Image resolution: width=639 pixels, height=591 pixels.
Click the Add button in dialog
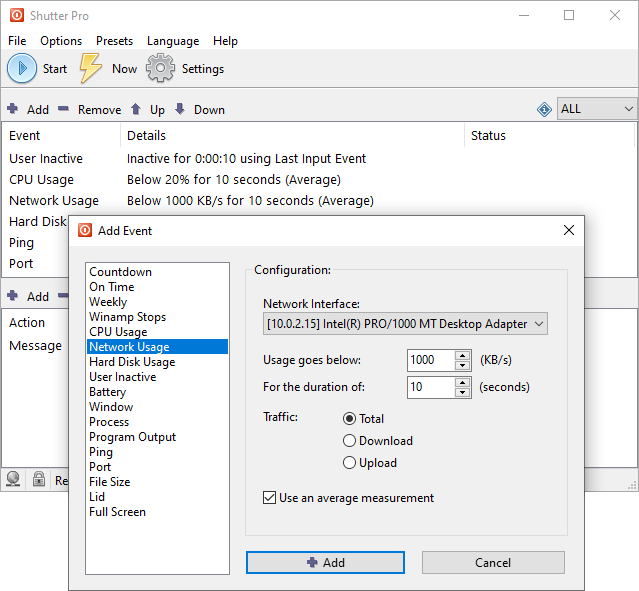pos(325,562)
